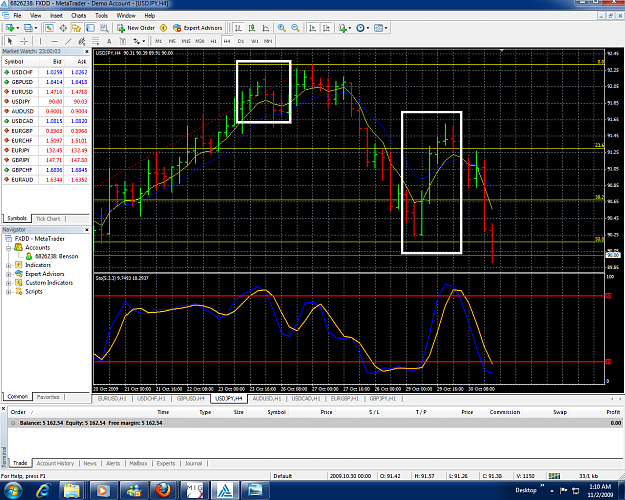The image size is (625, 500).
Task: Open the Profiles dropdown arrow
Action: [x=36, y=28]
